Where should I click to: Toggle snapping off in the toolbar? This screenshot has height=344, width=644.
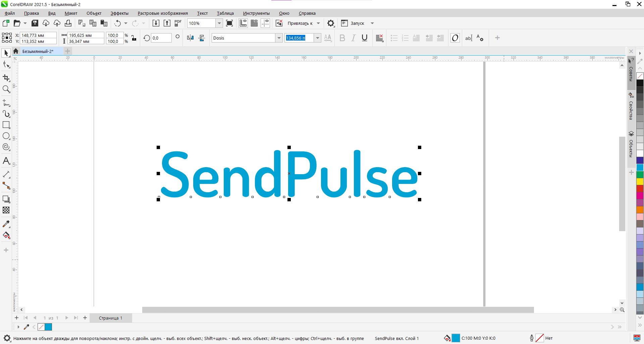[x=279, y=23]
